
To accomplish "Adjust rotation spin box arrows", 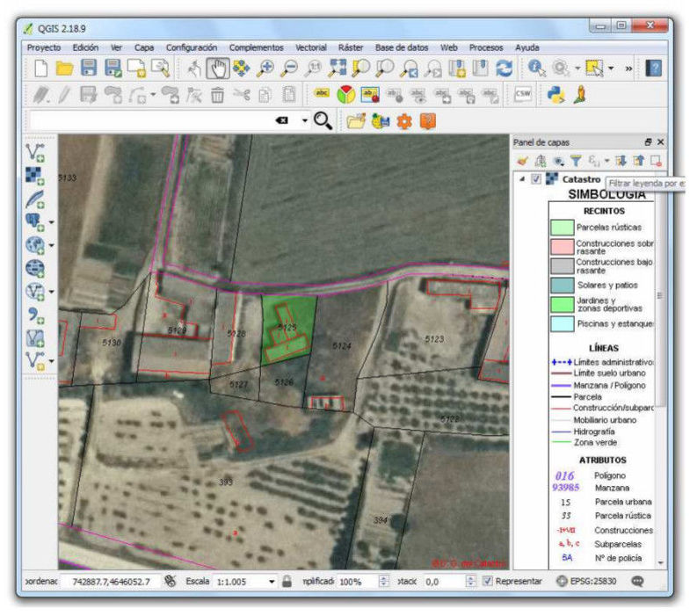I will 470,581.
